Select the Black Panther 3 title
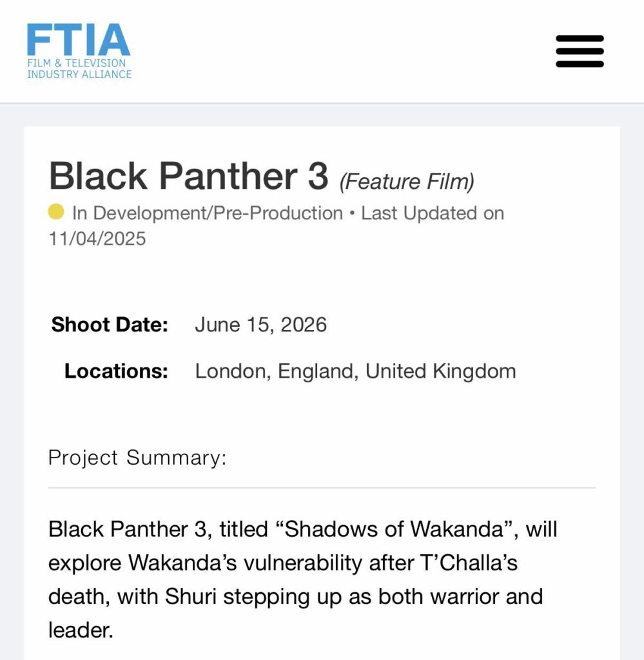 click(x=188, y=175)
